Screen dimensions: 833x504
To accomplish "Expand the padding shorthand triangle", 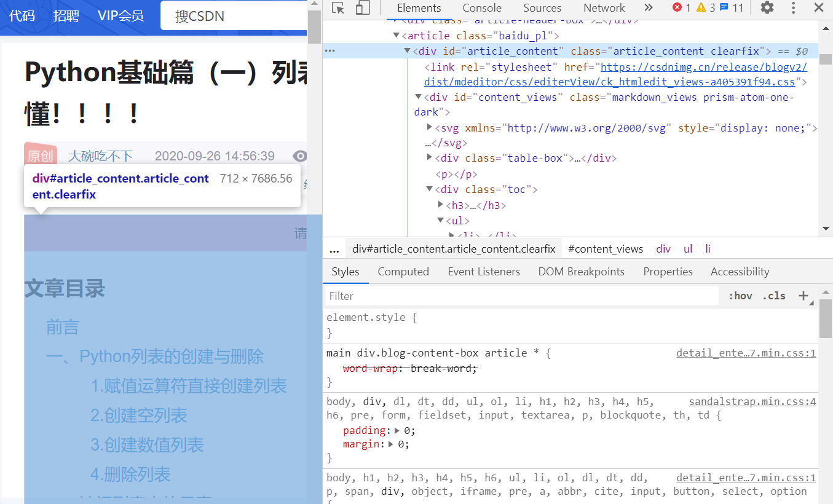I will [x=397, y=430].
